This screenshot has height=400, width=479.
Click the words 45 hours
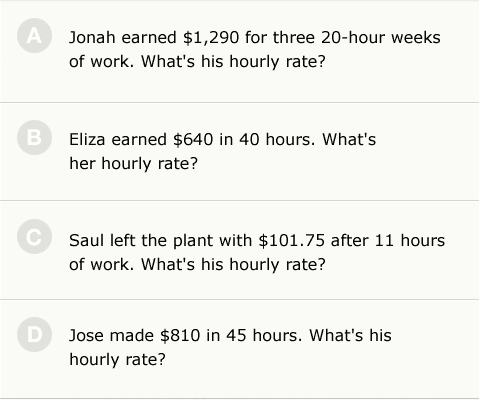264,336
